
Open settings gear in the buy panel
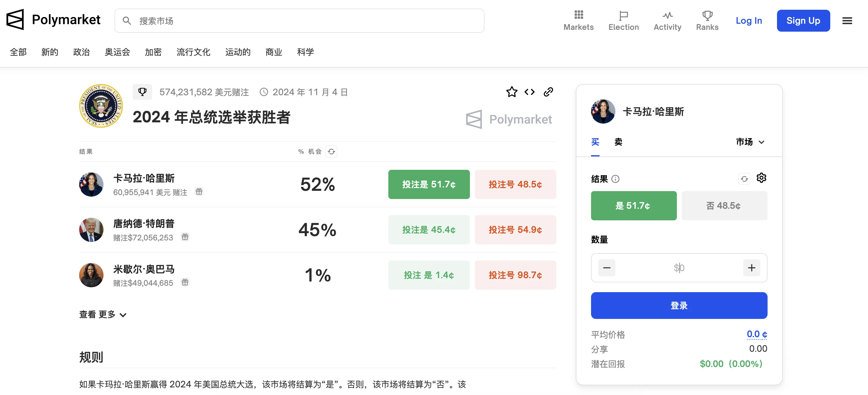(x=761, y=178)
